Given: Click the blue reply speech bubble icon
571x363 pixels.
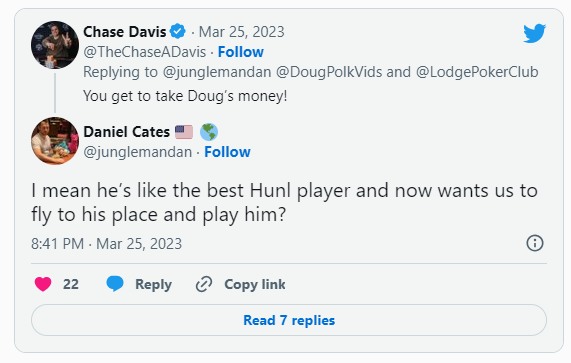Looking at the screenshot, I should [115, 284].
